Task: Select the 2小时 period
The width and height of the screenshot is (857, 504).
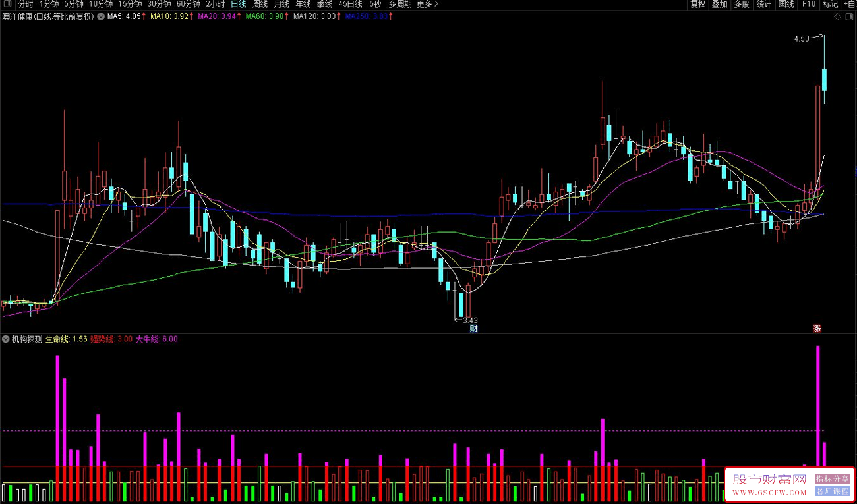Action: (x=216, y=4)
